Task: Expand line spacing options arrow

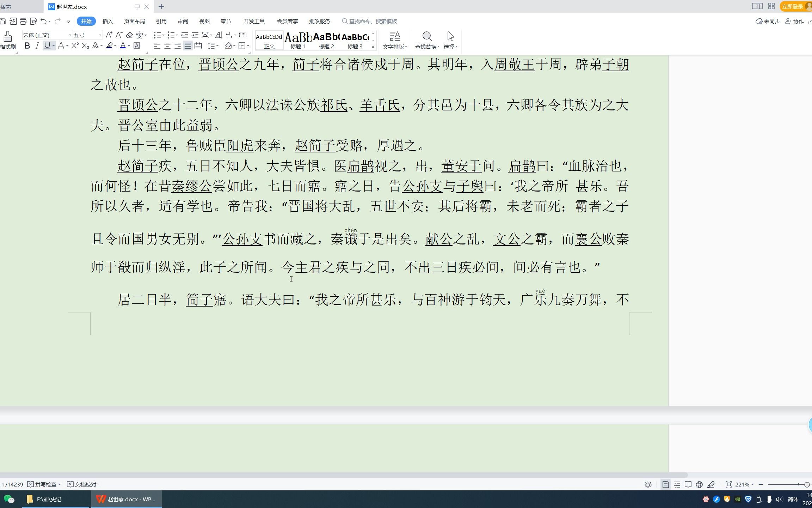Action: 217,46
